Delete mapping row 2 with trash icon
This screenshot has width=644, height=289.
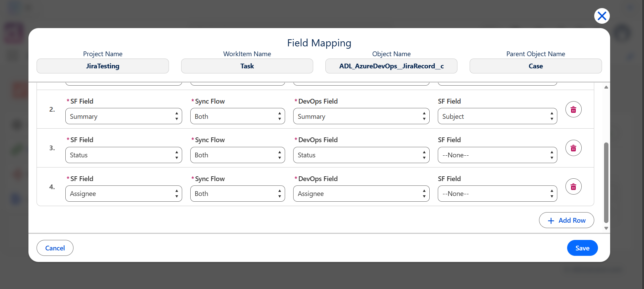(x=573, y=109)
